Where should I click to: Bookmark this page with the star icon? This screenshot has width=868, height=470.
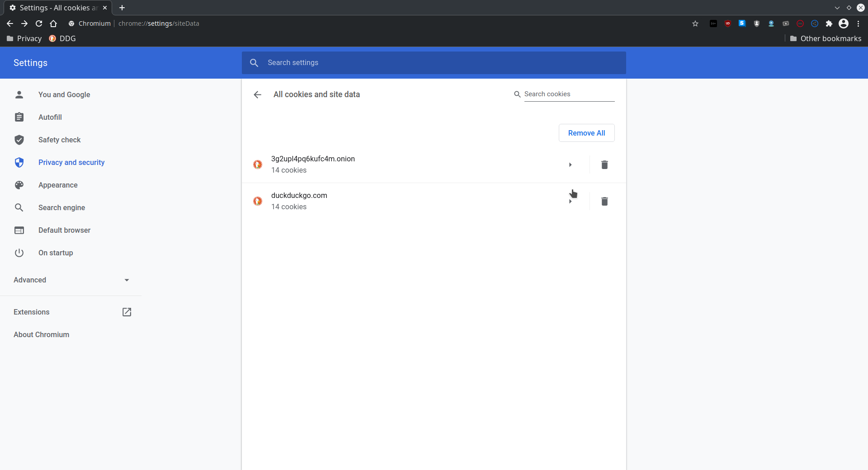(x=695, y=23)
